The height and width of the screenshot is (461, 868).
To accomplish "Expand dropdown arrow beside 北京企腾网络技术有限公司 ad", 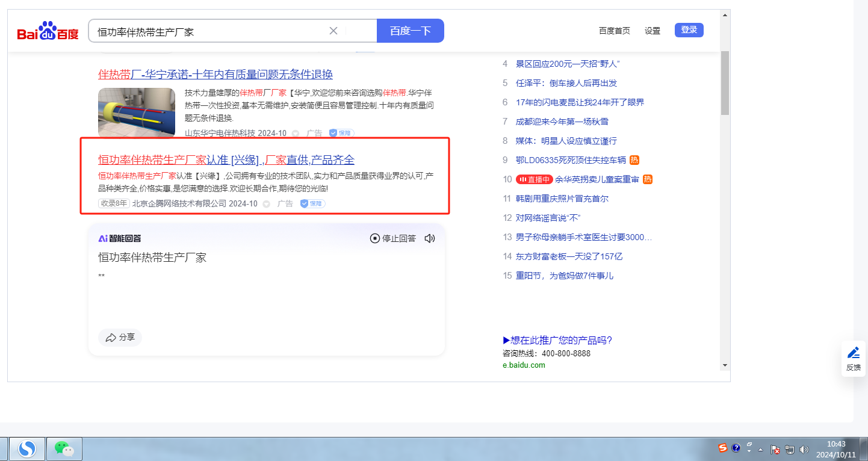I will [x=266, y=204].
